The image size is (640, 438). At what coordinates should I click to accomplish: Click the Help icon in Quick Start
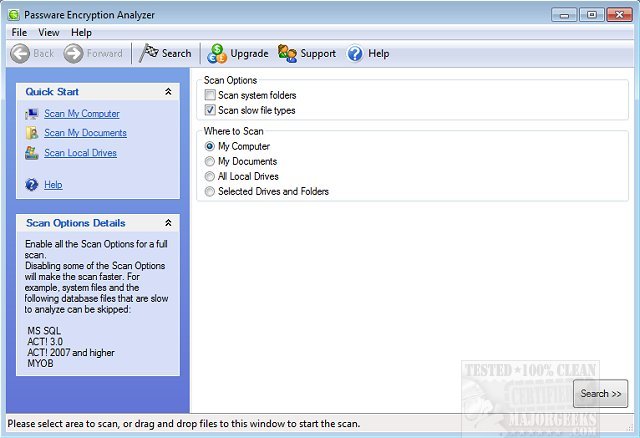tap(31, 185)
